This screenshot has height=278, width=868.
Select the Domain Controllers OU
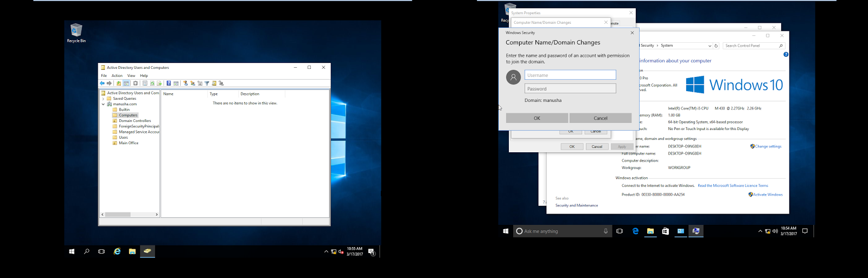[x=135, y=121]
